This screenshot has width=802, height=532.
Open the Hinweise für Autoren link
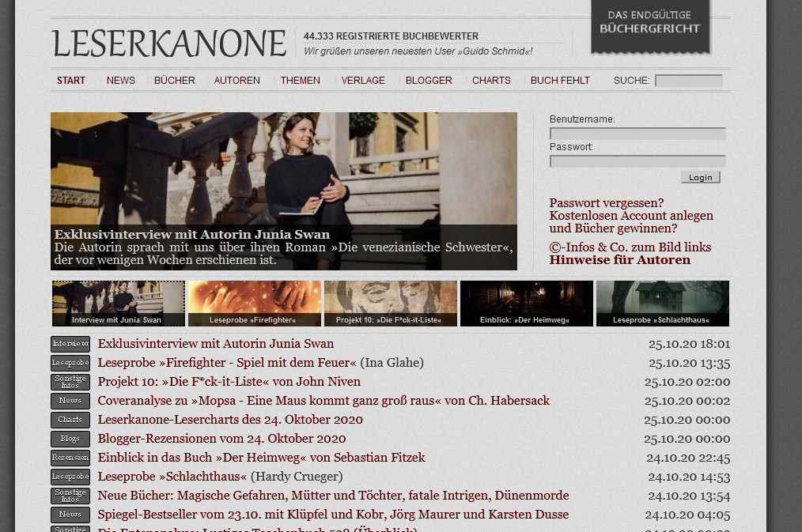(x=620, y=260)
